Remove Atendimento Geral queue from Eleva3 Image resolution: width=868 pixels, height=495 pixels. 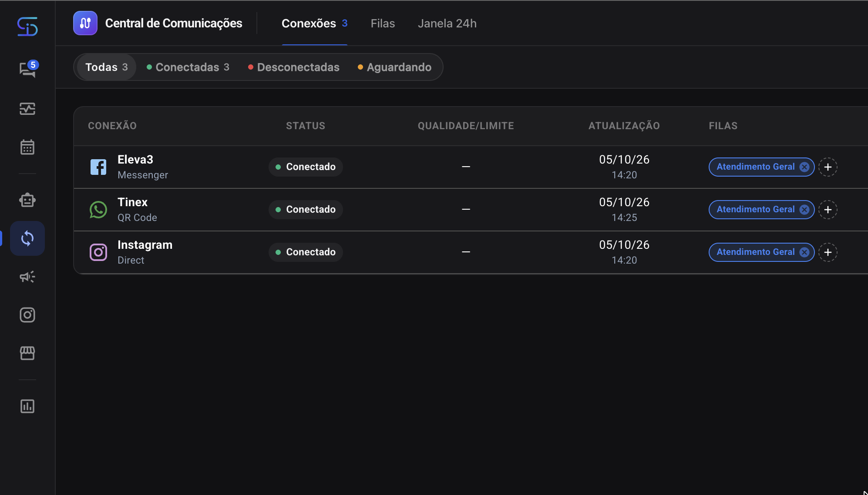(x=804, y=167)
